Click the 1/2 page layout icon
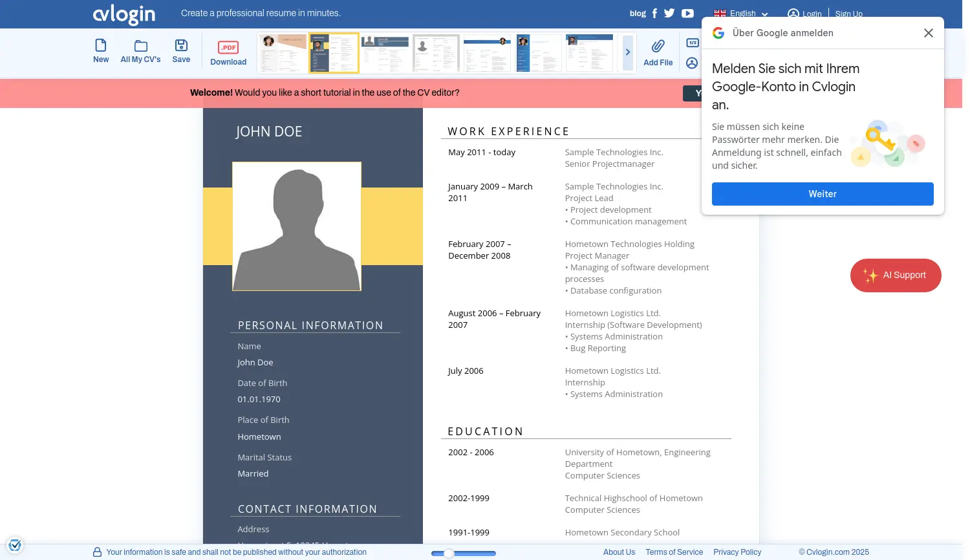 pyautogui.click(x=693, y=43)
